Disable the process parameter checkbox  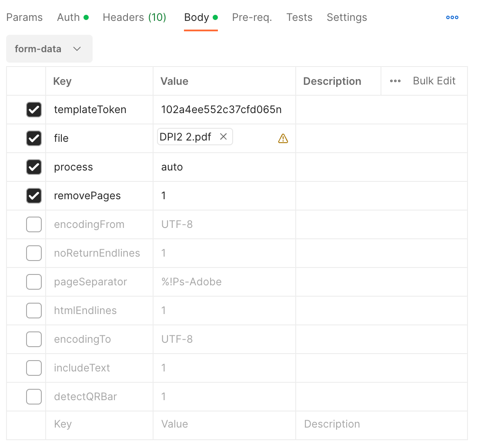tap(34, 167)
